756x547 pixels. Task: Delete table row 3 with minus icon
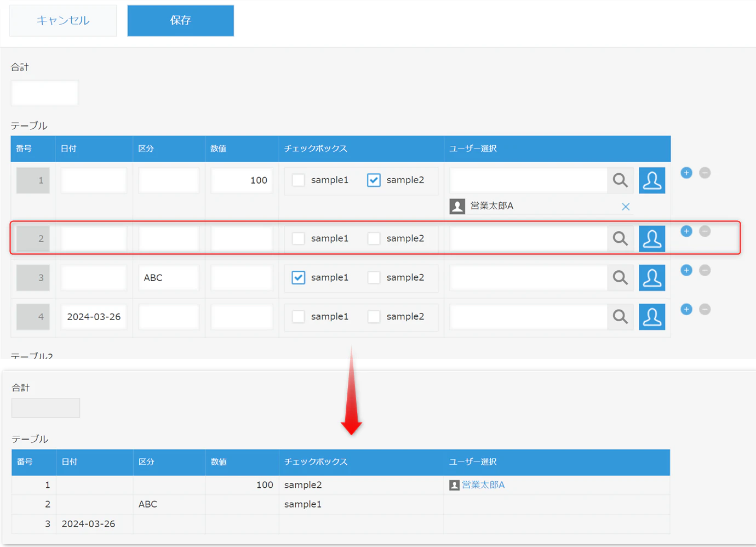point(705,270)
